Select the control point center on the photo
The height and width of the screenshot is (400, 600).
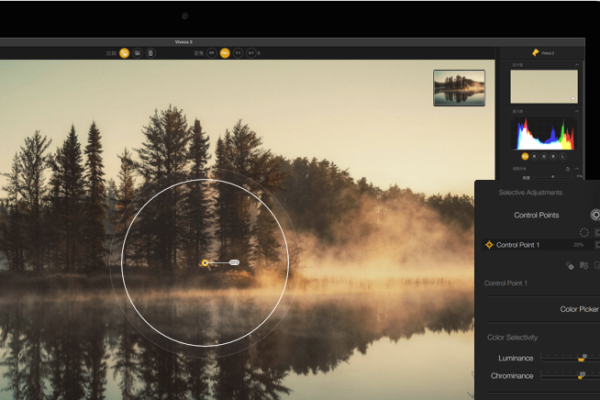coord(205,263)
